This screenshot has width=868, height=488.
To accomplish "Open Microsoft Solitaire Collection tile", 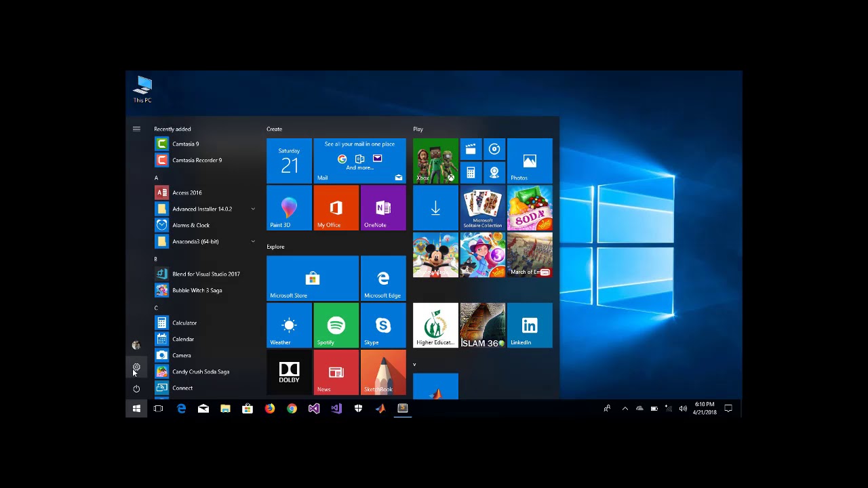I will (x=483, y=208).
